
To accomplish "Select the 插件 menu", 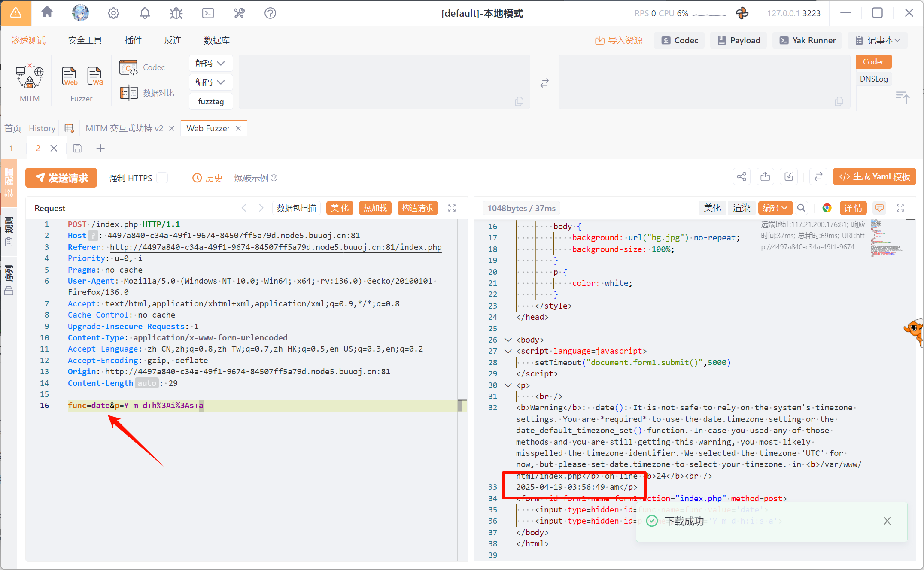I will pos(133,40).
